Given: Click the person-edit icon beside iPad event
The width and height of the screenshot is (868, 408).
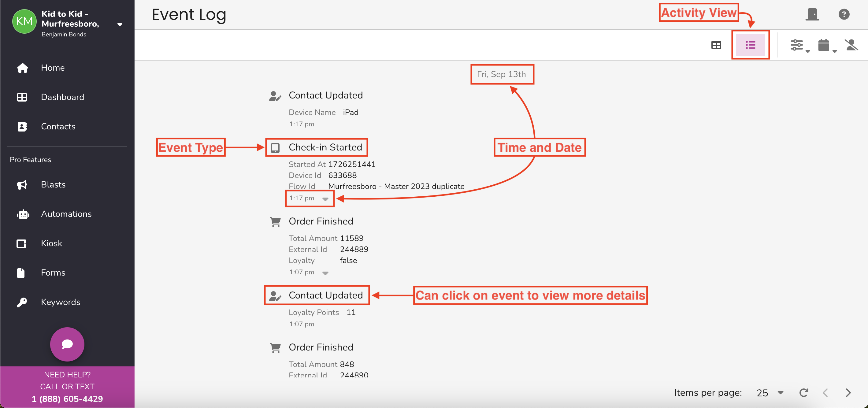Looking at the screenshot, I should [275, 96].
